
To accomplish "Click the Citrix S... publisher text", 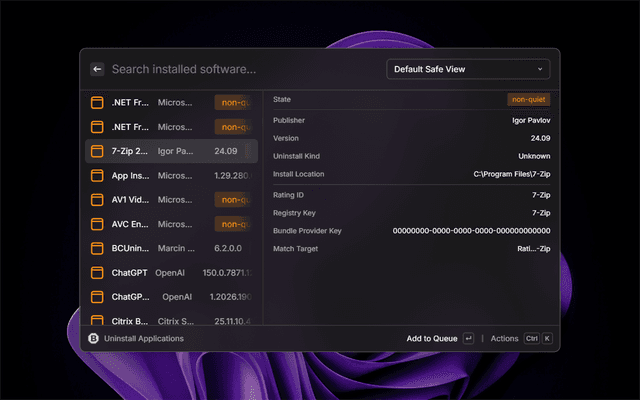I will [x=176, y=321].
